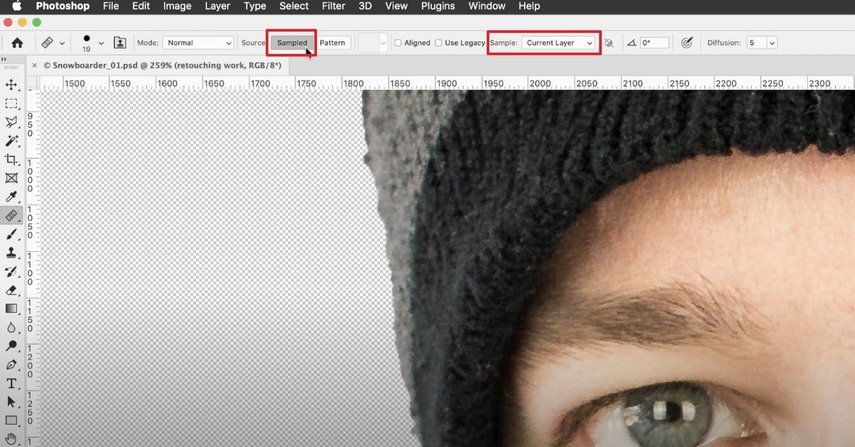Click the Pattern source button

[332, 43]
